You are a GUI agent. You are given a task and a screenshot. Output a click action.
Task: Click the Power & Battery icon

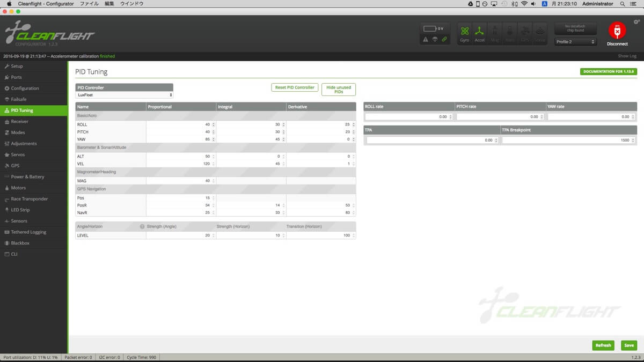[x=6, y=176]
